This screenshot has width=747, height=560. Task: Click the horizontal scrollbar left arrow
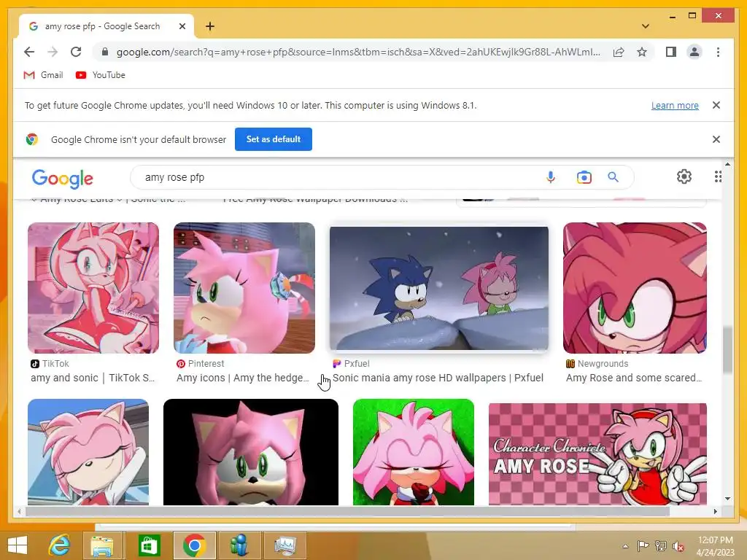pyautogui.click(x=19, y=511)
